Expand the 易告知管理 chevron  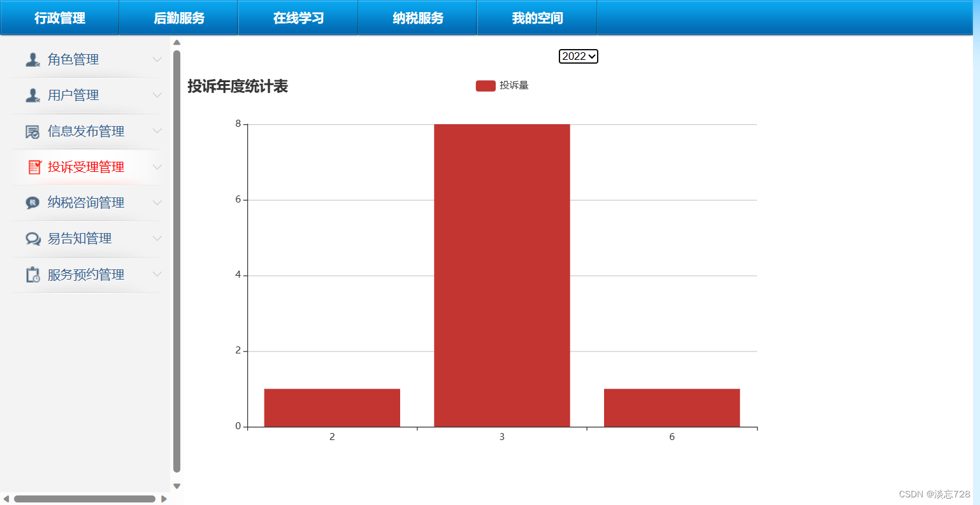click(157, 238)
